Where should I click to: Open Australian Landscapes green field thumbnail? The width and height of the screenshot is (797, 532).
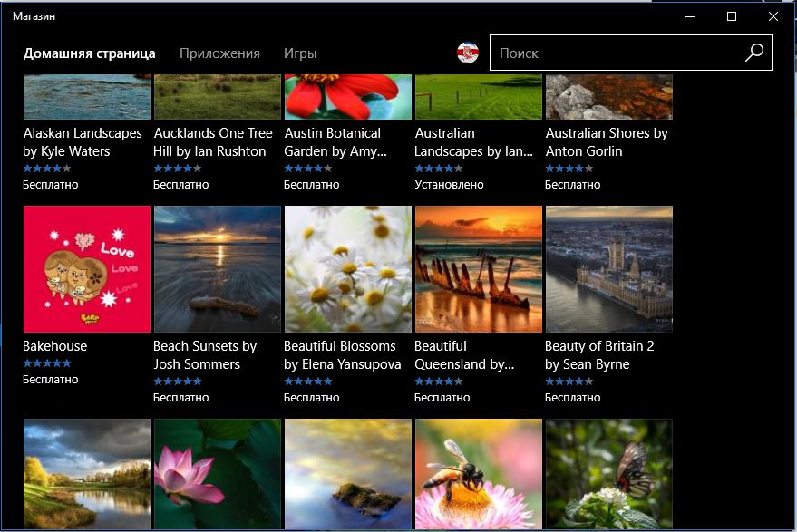pos(479,97)
